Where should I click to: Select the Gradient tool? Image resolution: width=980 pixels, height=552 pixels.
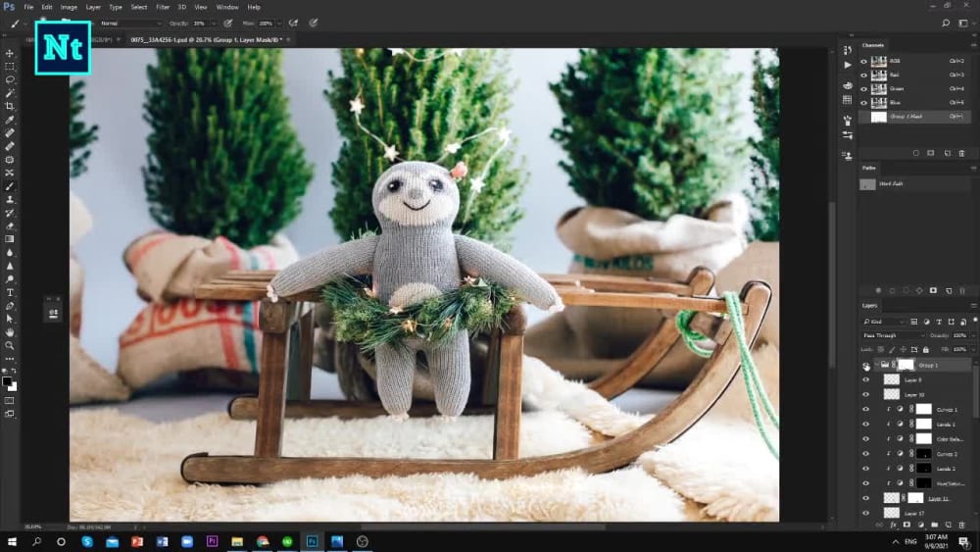[10, 239]
